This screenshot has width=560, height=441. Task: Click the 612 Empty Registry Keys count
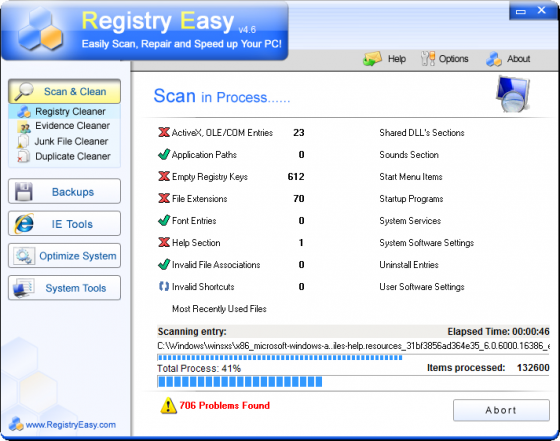[x=296, y=176]
